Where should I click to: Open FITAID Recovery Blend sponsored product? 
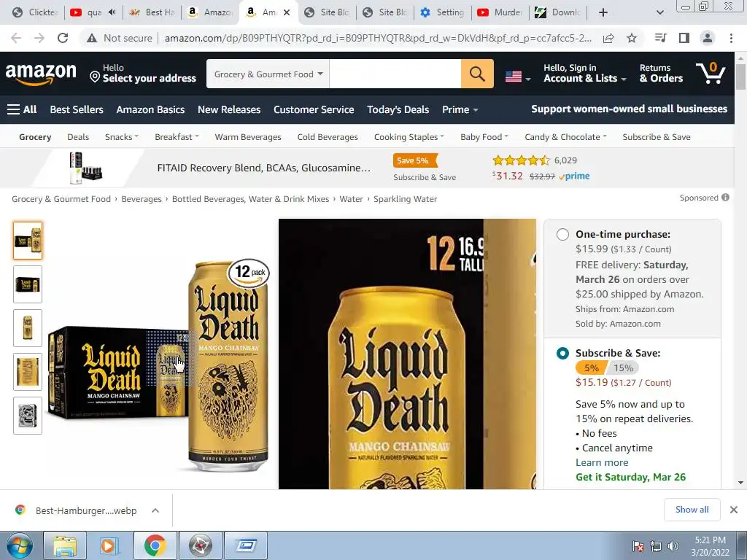pyautogui.click(x=263, y=168)
